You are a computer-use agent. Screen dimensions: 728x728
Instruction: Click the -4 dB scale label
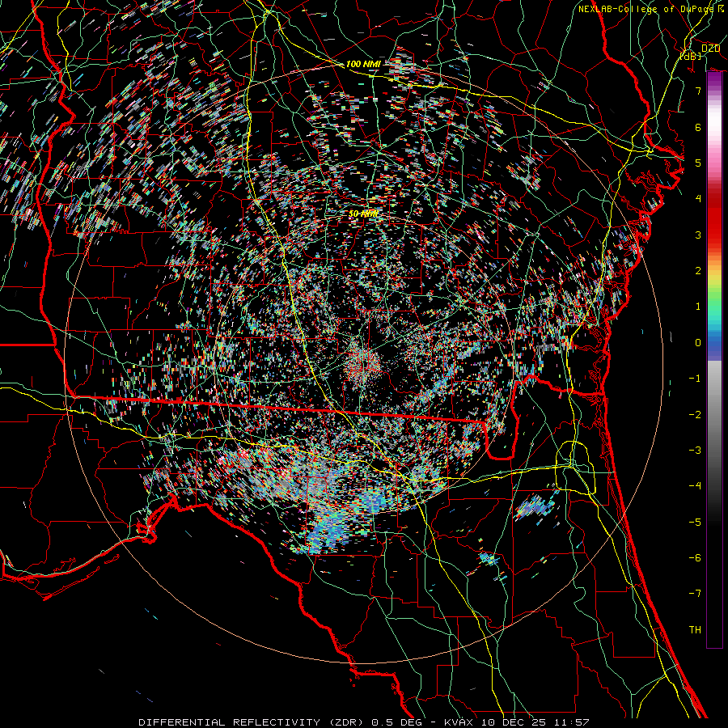pyautogui.click(x=695, y=486)
